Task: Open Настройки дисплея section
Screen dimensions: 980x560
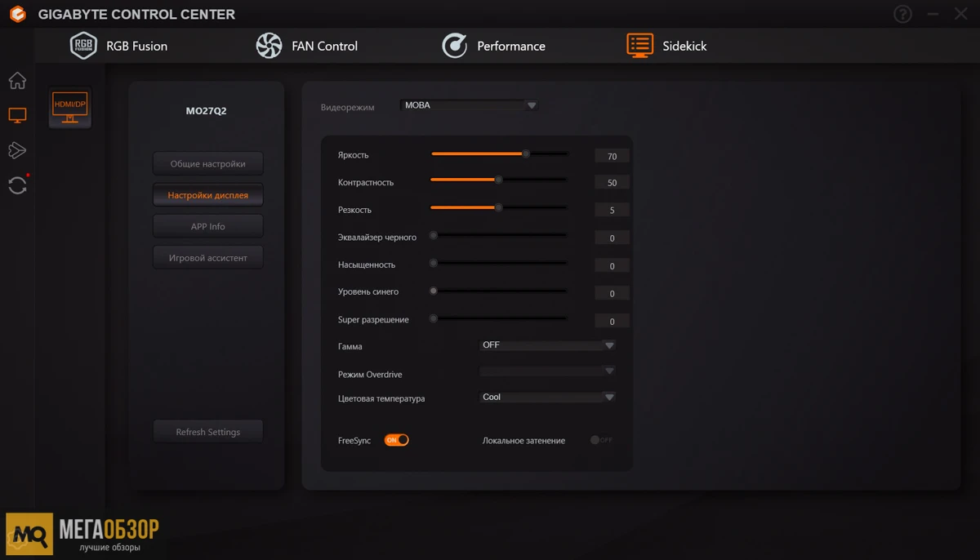Action: 208,195
